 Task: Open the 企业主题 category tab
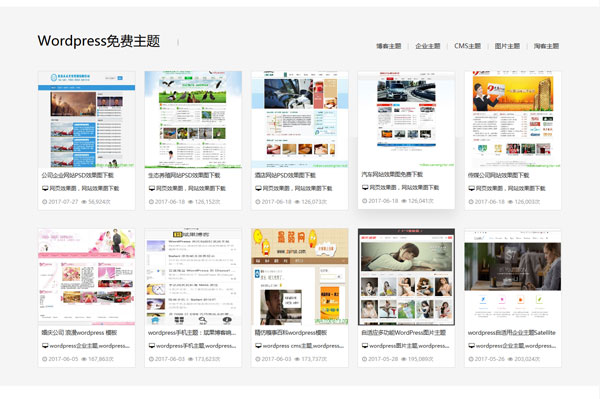click(x=428, y=46)
